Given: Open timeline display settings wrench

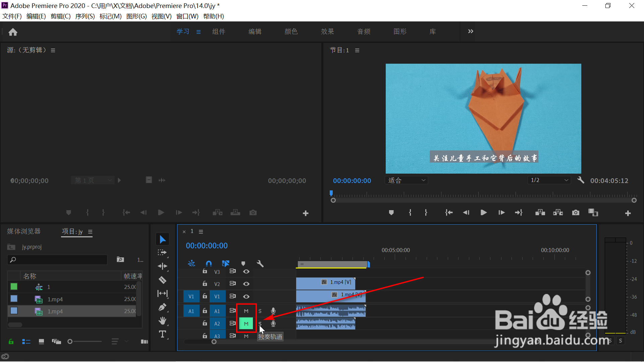Looking at the screenshot, I should pyautogui.click(x=260, y=264).
